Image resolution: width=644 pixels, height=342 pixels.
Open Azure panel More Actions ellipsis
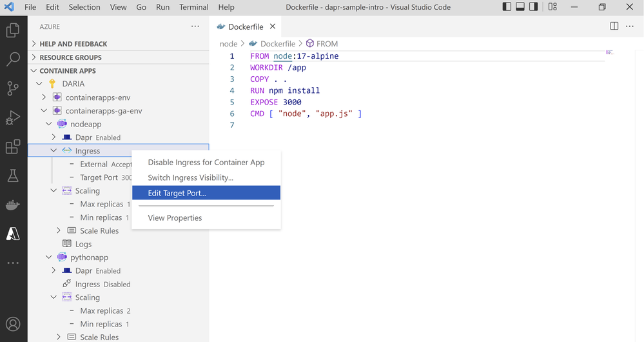click(195, 26)
